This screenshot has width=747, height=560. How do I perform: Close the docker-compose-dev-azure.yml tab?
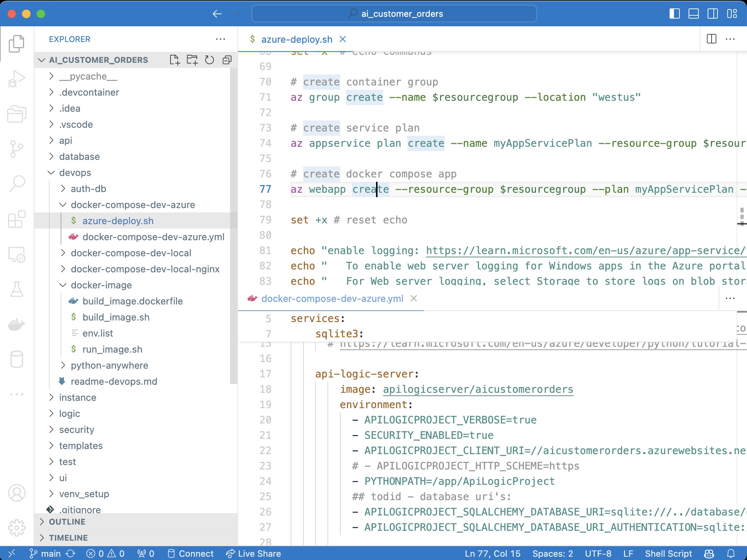414,299
